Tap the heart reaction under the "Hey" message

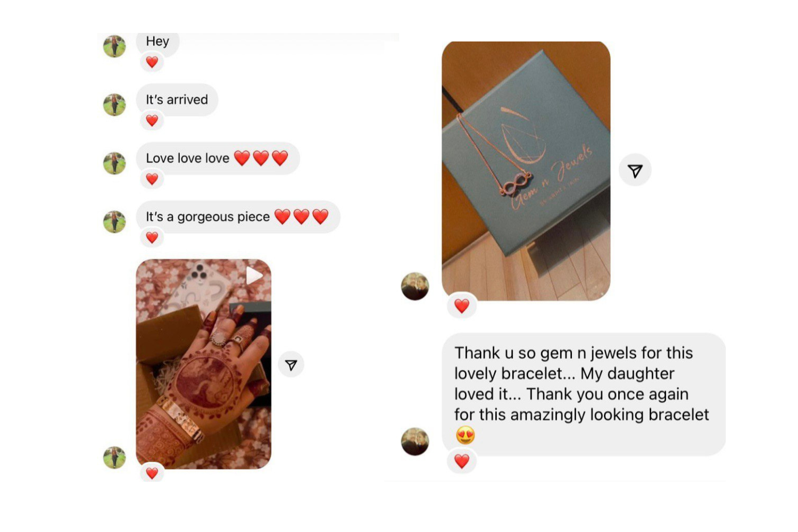152,62
